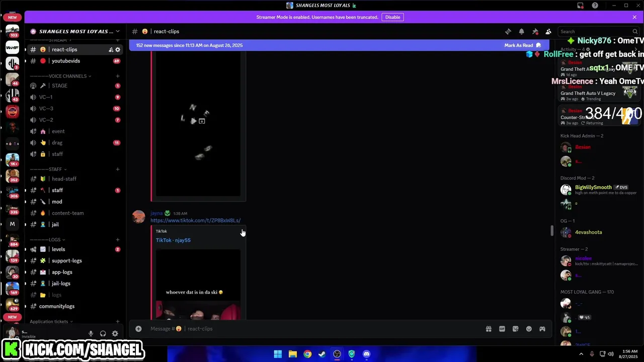Open react-clips channel settings gear
Image resolution: width=644 pixels, height=362 pixels.
click(118, 50)
